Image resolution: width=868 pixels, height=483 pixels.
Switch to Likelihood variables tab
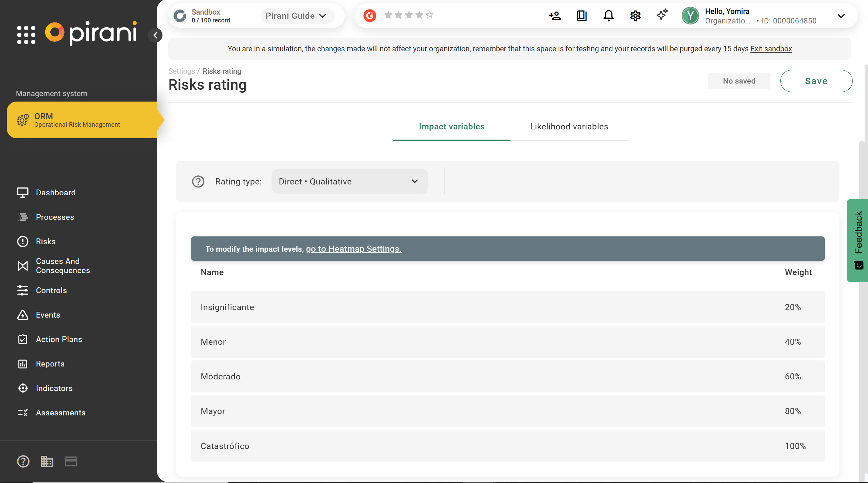(569, 126)
